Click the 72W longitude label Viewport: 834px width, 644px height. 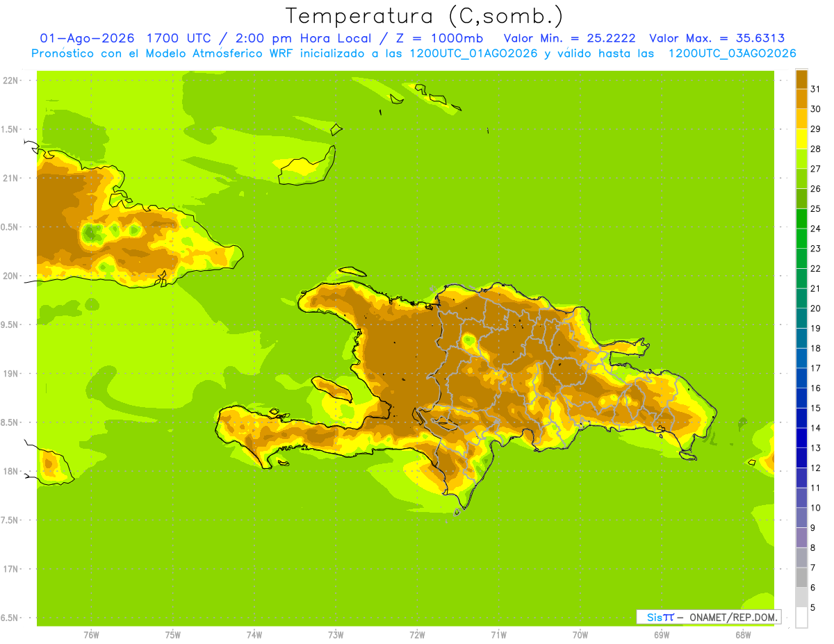pos(417,635)
